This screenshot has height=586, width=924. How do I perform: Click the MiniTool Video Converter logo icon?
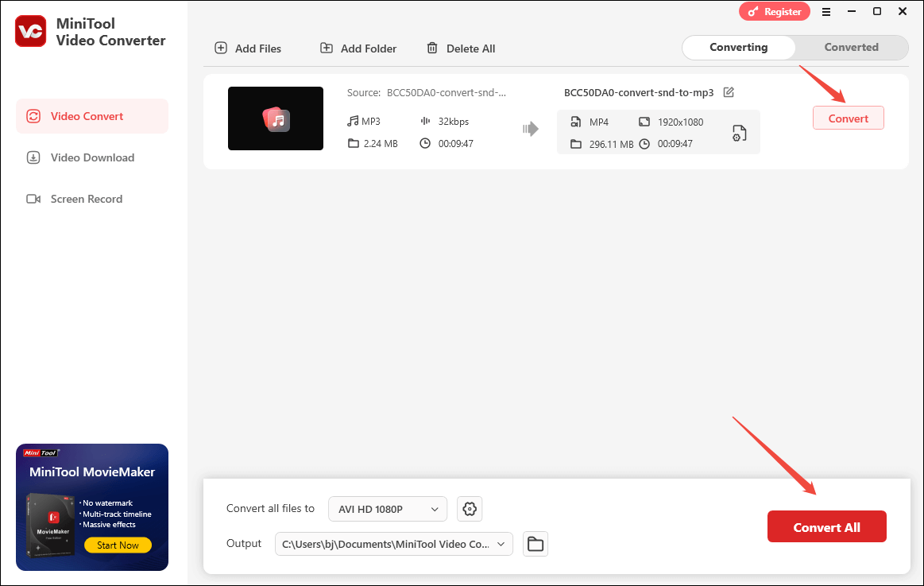tap(31, 31)
